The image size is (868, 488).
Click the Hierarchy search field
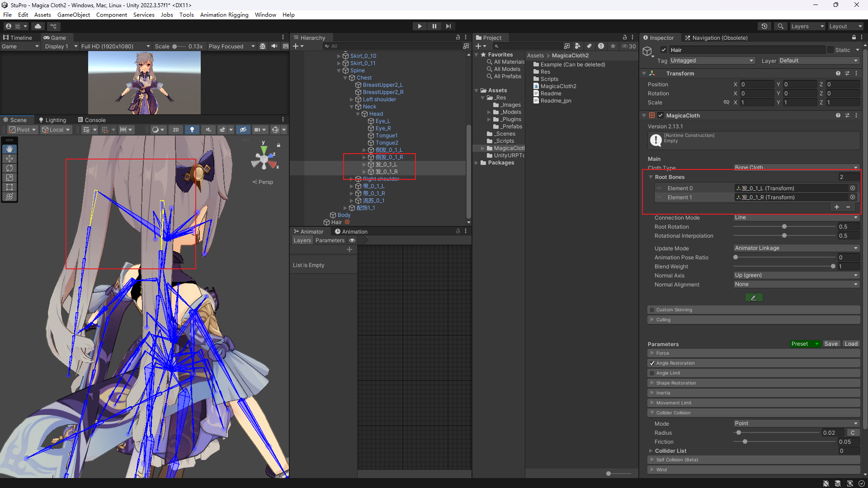(x=392, y=46)
